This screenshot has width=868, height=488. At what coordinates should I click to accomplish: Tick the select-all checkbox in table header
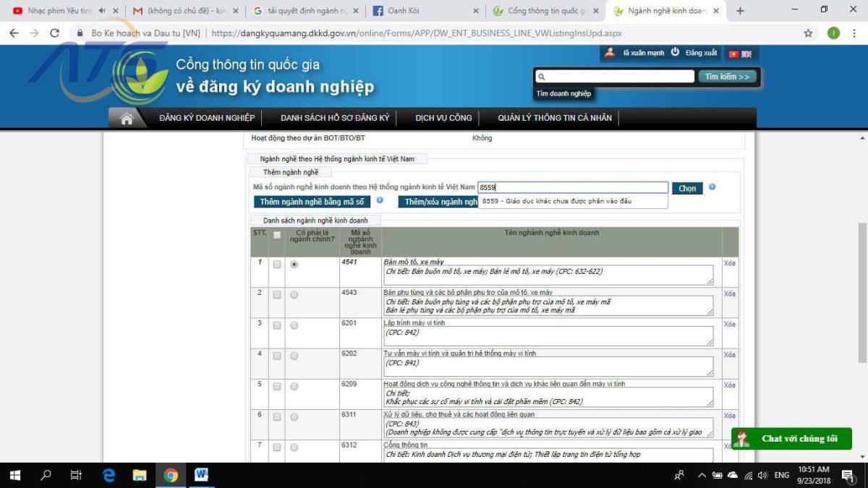pyautogui.click(x=277, y=235)
